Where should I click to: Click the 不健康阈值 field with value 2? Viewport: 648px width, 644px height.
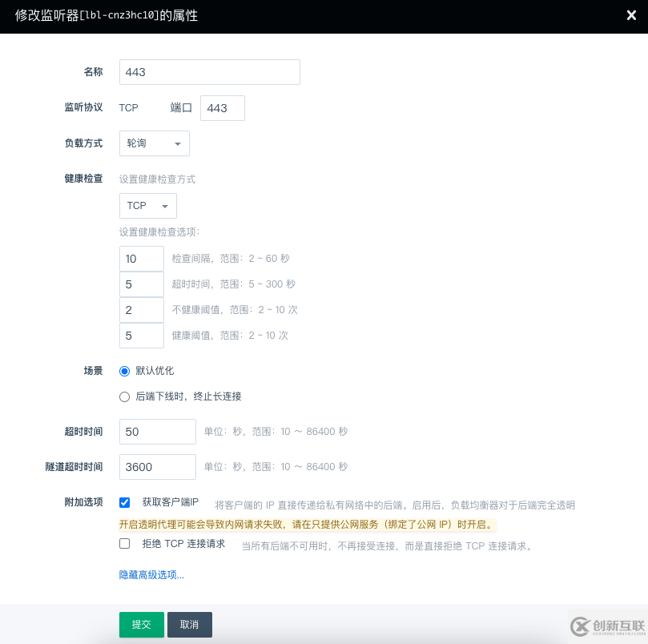pos(141,310)
